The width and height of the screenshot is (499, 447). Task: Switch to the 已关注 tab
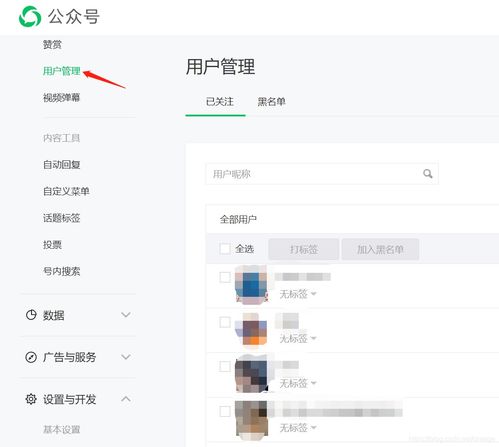click(x=220, y=102)
